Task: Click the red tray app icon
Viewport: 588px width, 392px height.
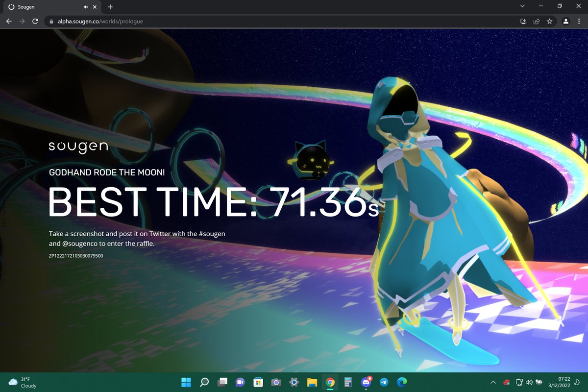Action: click(507, 382)
